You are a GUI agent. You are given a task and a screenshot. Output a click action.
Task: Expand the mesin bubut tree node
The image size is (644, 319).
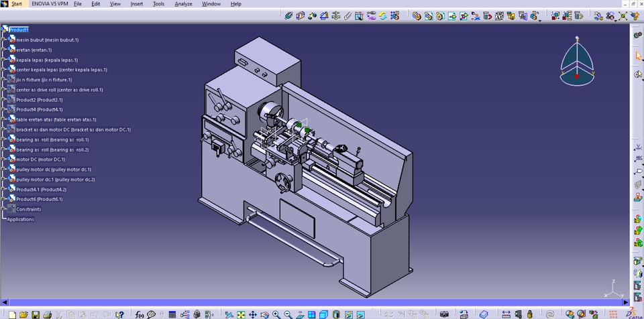pyautogui.click(x=4, y=40)
